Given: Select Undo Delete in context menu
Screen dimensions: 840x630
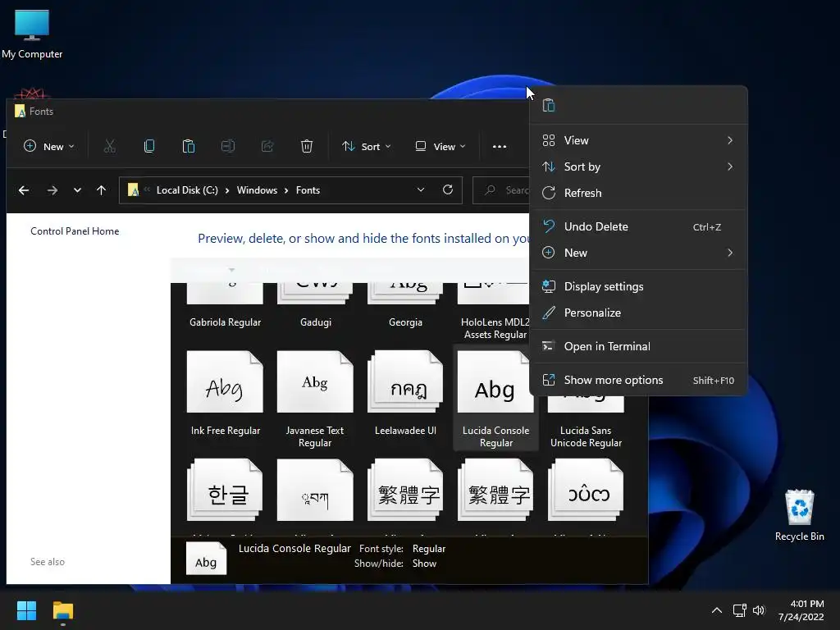Looking at the screenshot, I should pos(638,226).
